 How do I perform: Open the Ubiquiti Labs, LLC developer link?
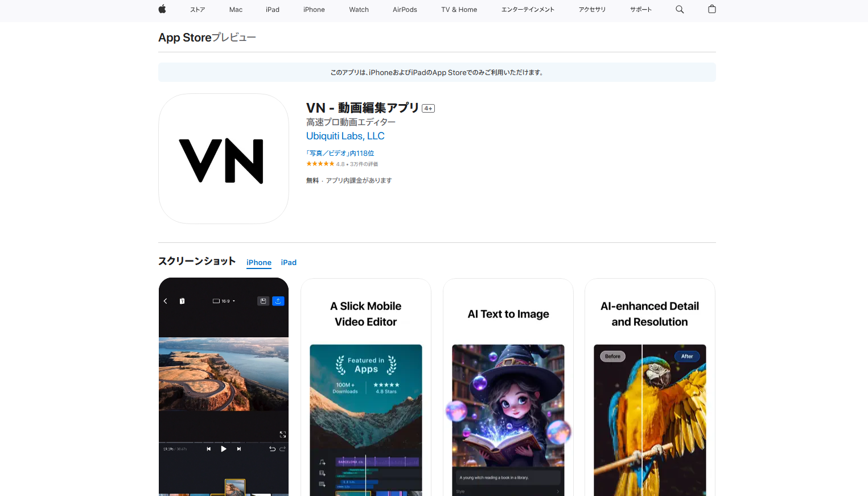[345, 136]
